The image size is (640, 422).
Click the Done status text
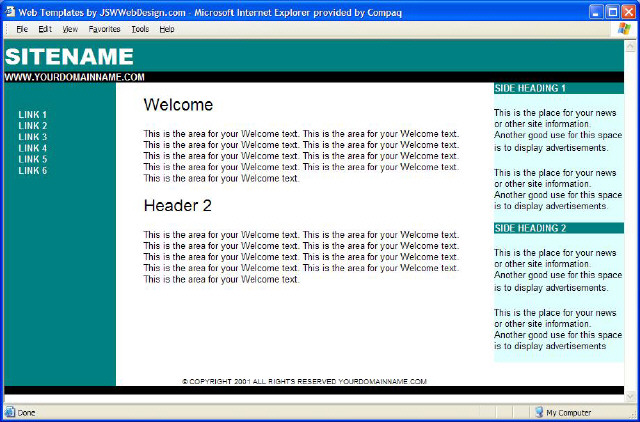(x=27, y=413)
